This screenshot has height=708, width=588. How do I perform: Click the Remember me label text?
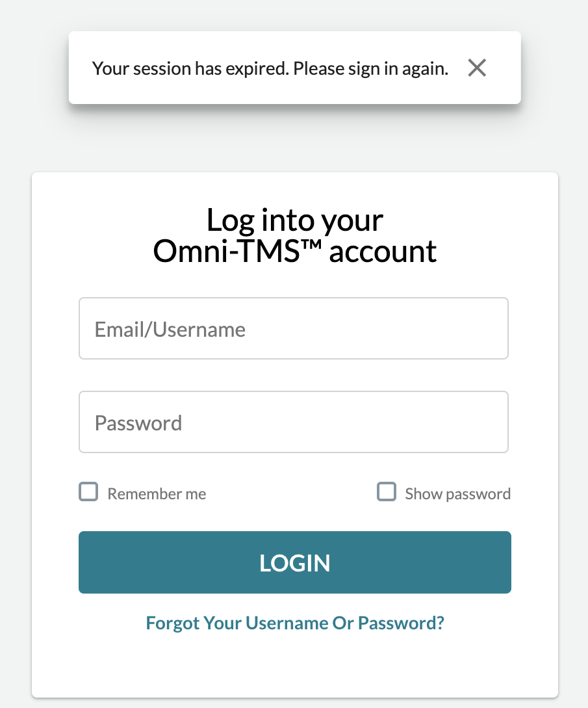click(x=157, y=493)
